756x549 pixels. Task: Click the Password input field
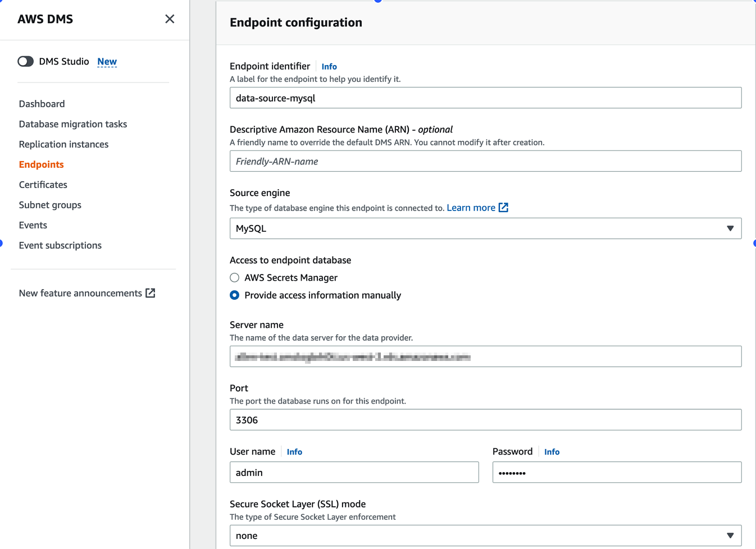point(617,472)
